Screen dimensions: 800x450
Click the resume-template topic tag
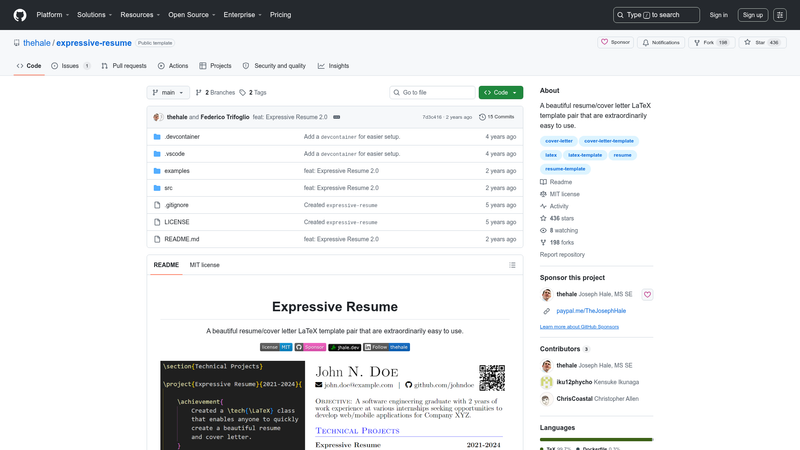[565, 169]
